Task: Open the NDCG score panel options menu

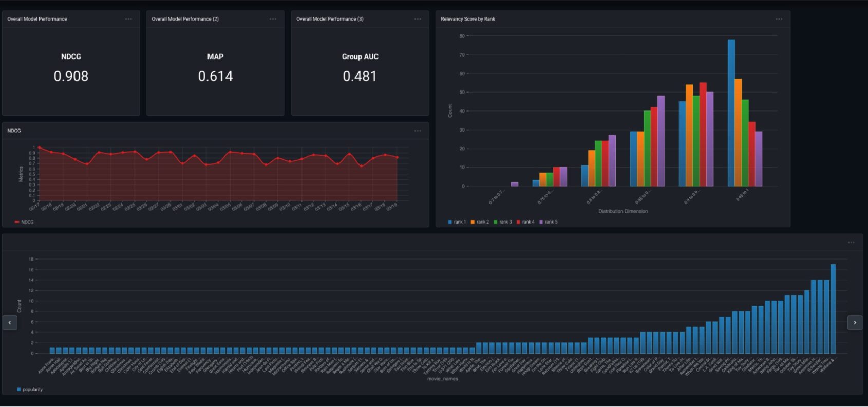Action: [128, 19]
